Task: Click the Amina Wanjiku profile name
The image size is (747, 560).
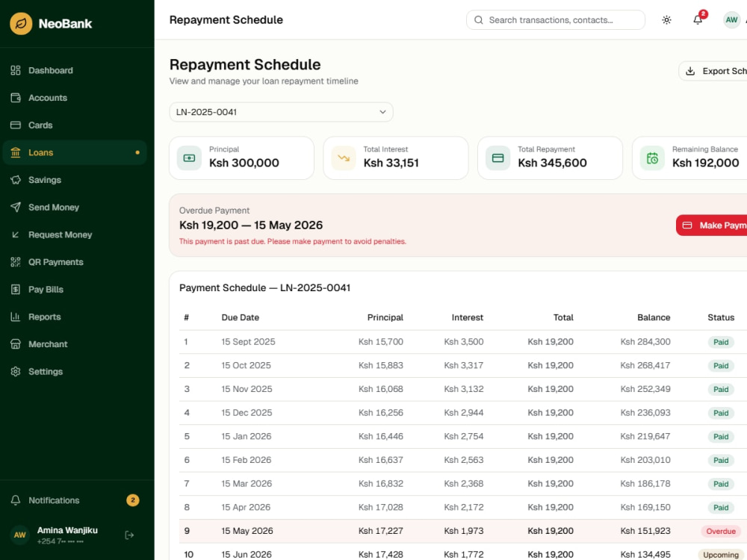Action: (x=67, y=530)
